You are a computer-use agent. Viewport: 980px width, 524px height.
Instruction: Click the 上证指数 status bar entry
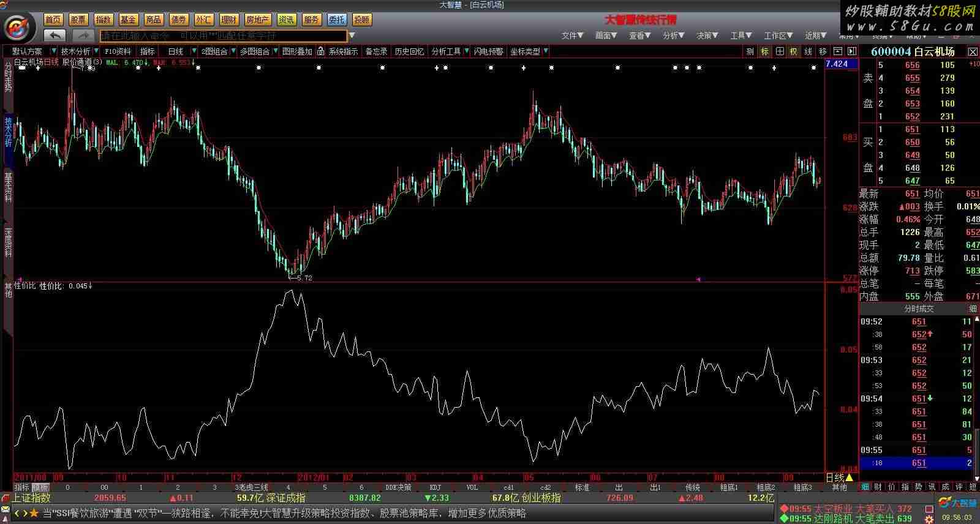31,498
